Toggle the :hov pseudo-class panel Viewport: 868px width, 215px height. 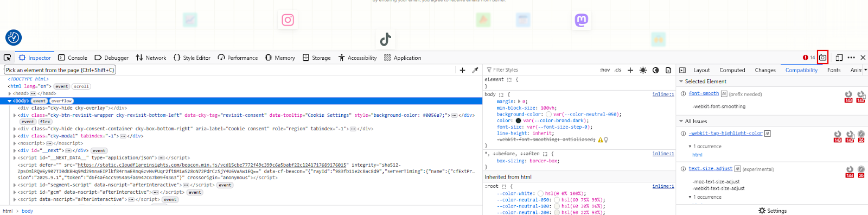pyautogui.click(x=605, y=70)
